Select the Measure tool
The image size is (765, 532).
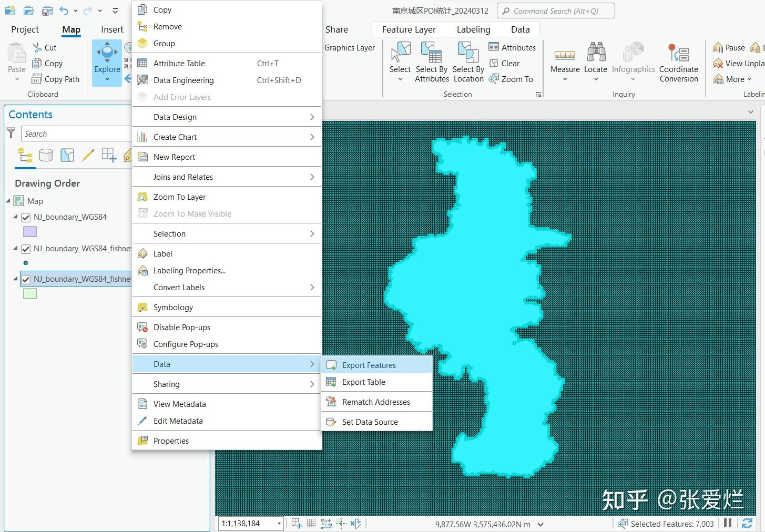[564, 60]
